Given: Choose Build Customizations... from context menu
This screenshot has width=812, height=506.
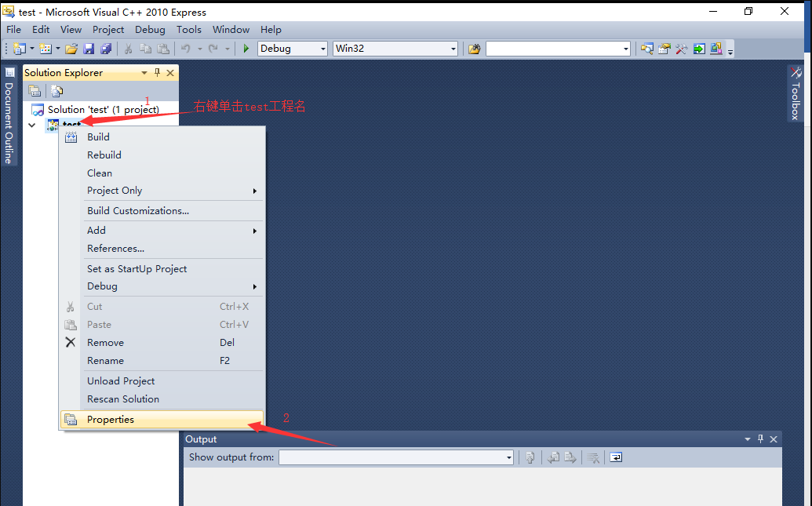Looking at the screenshot, I should [x=162, y=211].
